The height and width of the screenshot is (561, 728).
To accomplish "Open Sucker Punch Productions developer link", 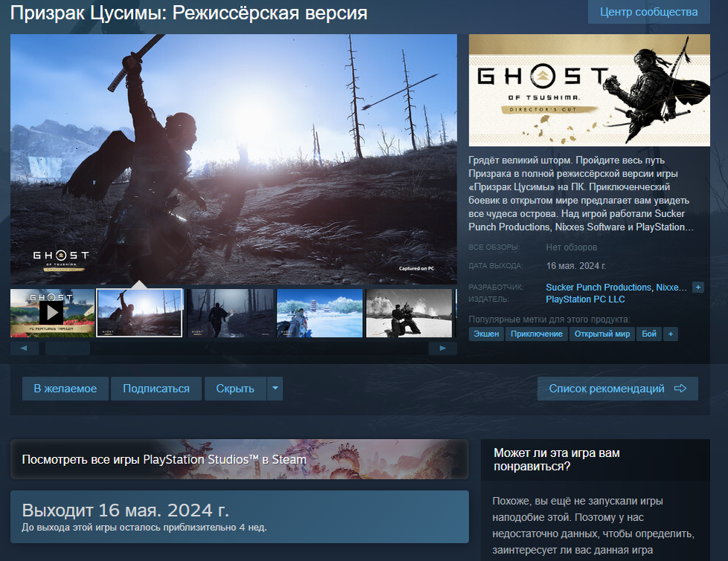I will click(599, 288).
